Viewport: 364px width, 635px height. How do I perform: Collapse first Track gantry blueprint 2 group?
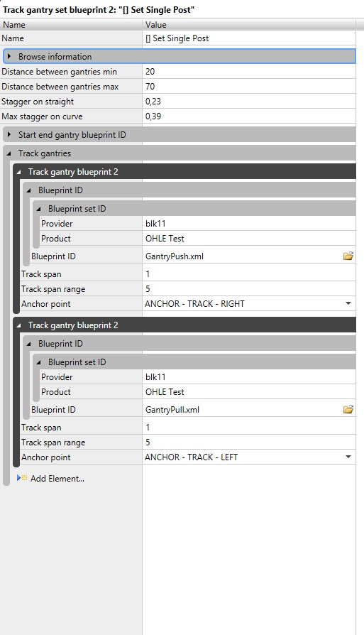tap(18, 172)
